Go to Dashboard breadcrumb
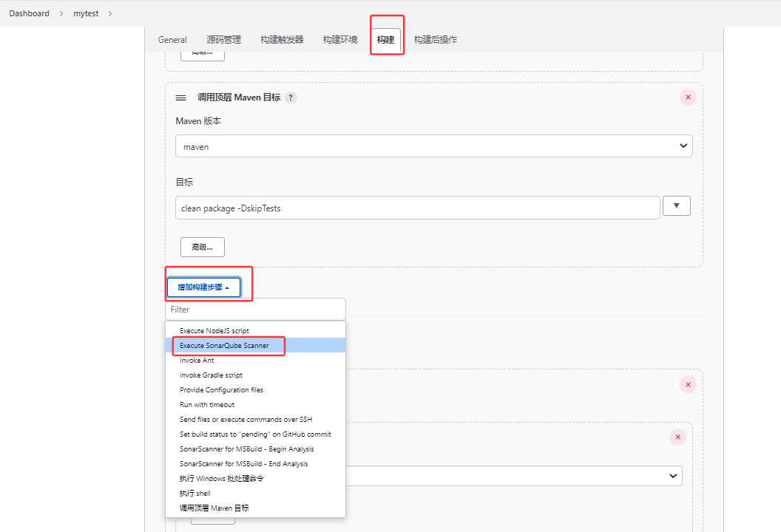The height and width of the screenshot is (532, 781). coord(29,13)
